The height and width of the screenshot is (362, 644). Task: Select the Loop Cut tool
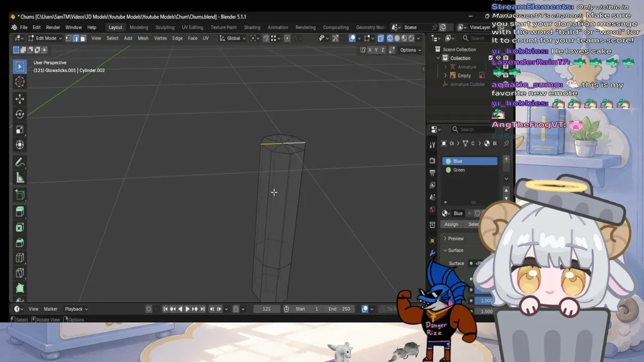(x=20, y=258)
